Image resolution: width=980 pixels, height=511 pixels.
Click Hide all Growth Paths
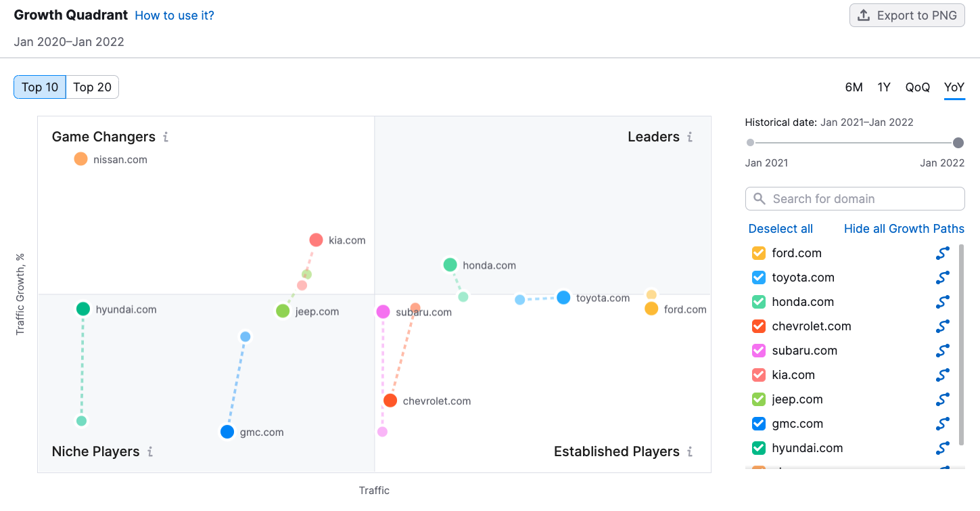pos(904,229)
